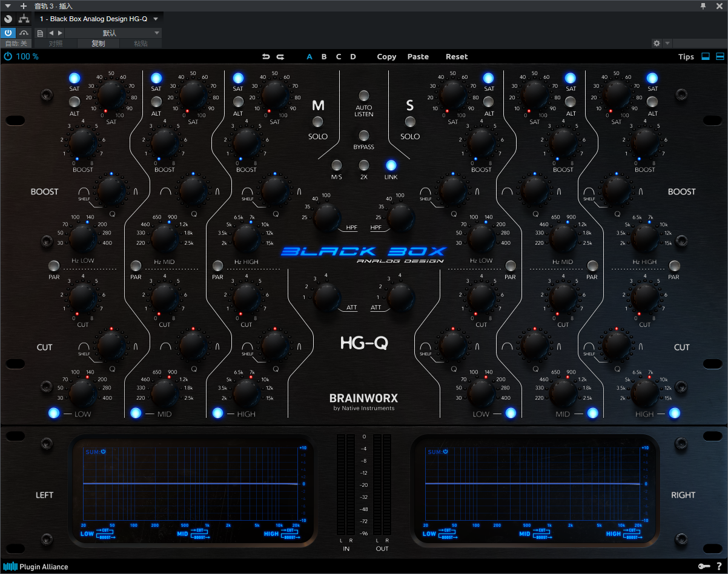Click the Copy button

tap(386, 57)
